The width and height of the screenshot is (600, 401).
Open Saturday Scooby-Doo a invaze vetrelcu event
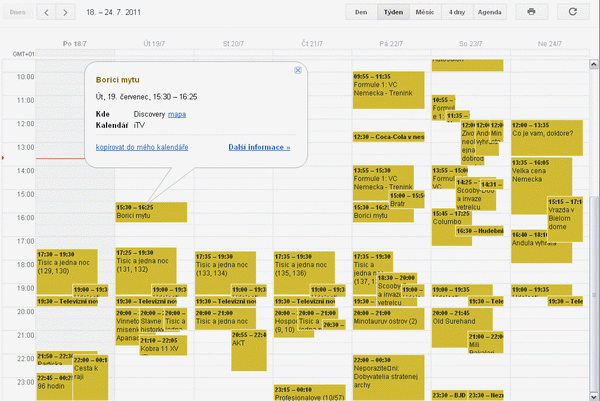(x=475, y=196)
